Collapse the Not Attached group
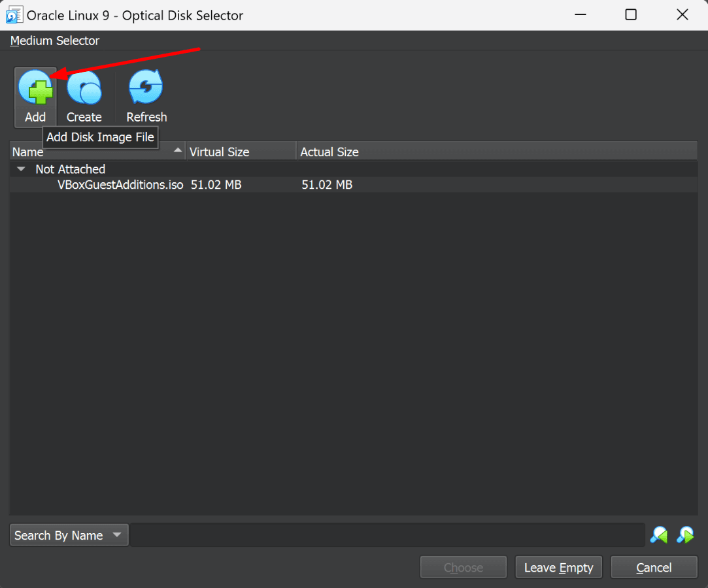Image resolution: width=708 pixels, height=588 pixels. (21, 169)
